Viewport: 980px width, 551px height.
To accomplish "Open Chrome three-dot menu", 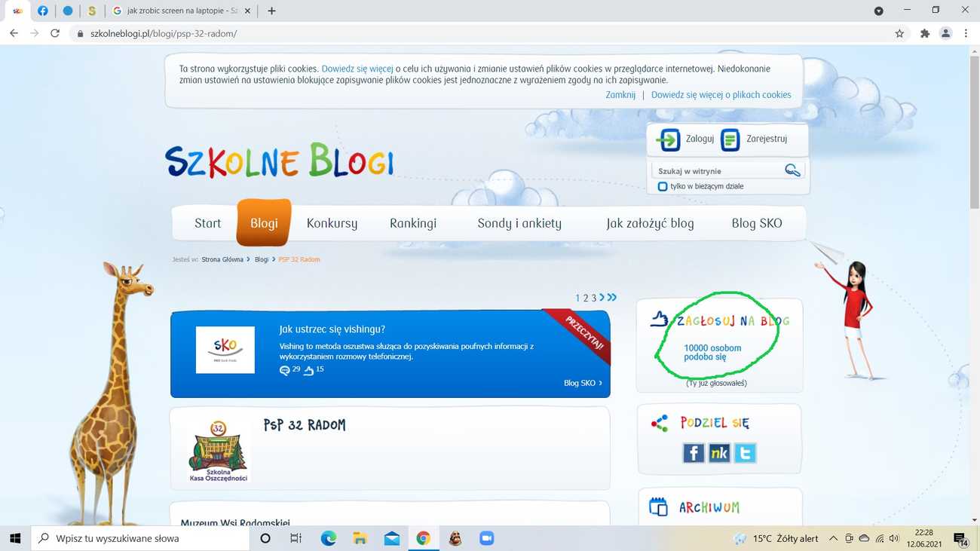I will (x=966, y=33).
